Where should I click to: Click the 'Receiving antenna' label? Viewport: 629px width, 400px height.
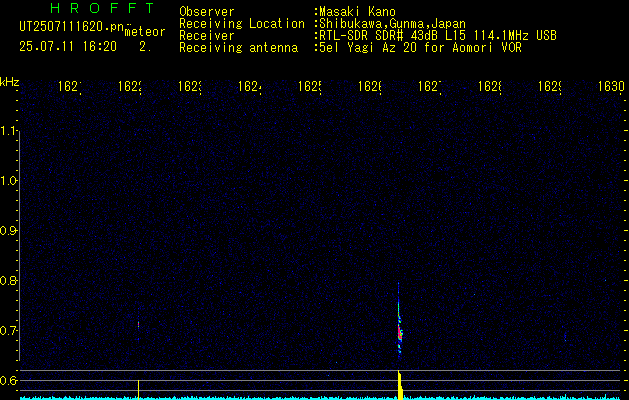(238, 48)
